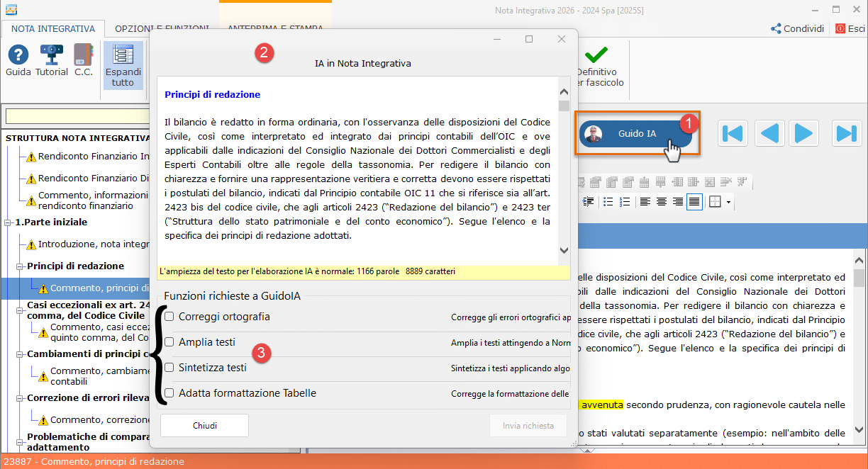Click the table borders icon
The height and width of the screenshot is (469, 868).
[715, 202]
